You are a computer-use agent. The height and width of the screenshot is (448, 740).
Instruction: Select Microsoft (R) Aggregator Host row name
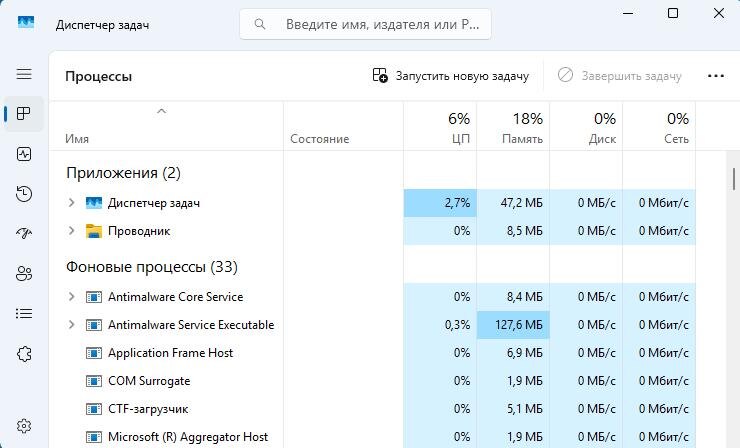188,437
